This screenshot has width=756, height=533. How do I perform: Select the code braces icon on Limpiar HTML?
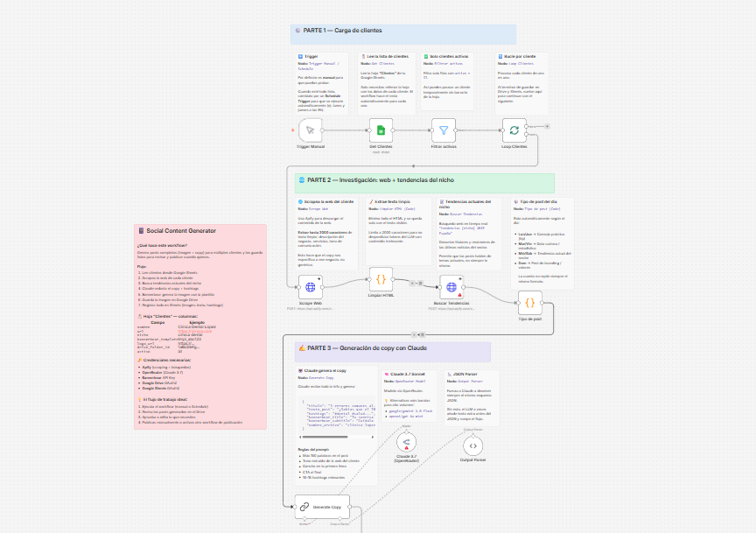pos(381,280)
